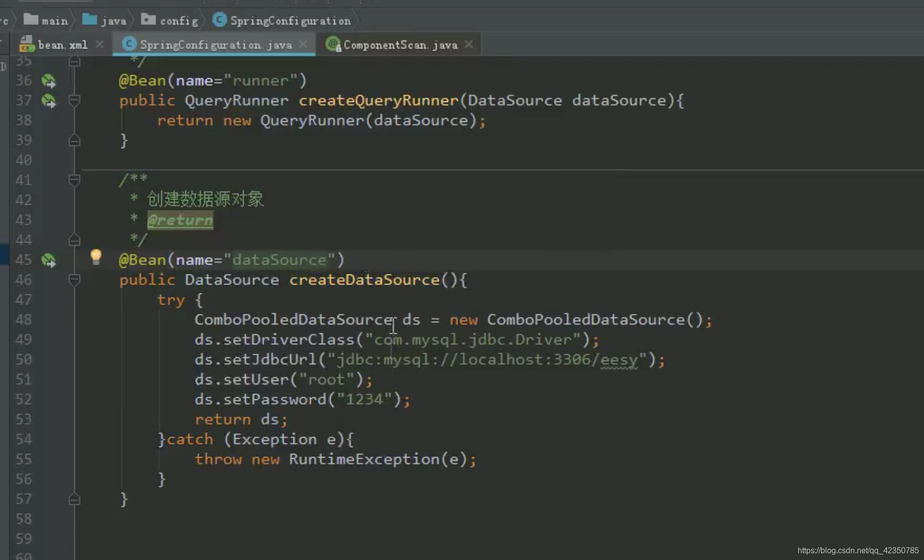The width and height of the screenshot is (924, 560).
Task: Click the underlined eesy word in the JDBC URL
Action: tap(619, 360)
